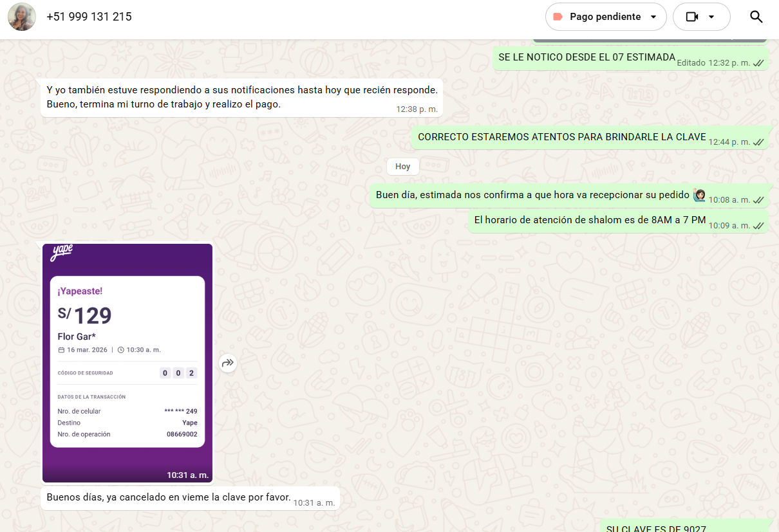
Task: Select the CORRECTO ESTAREMOS ATENTOS message
Action: click(x=561, y=137)
